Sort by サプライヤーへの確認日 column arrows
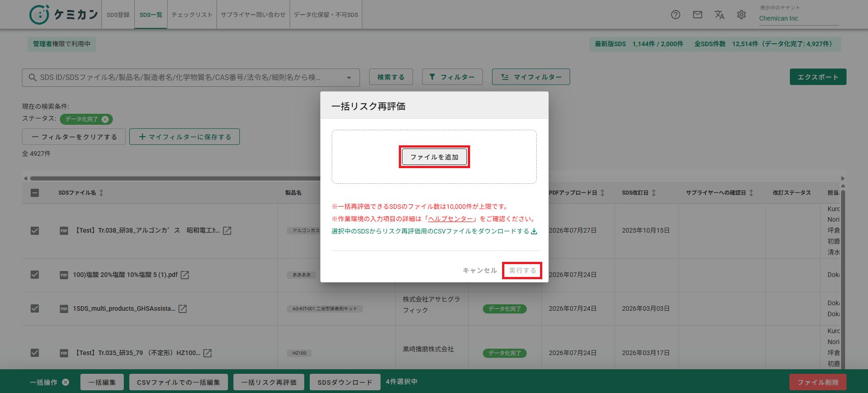This screenshot has height=393, width=868. 751,193
